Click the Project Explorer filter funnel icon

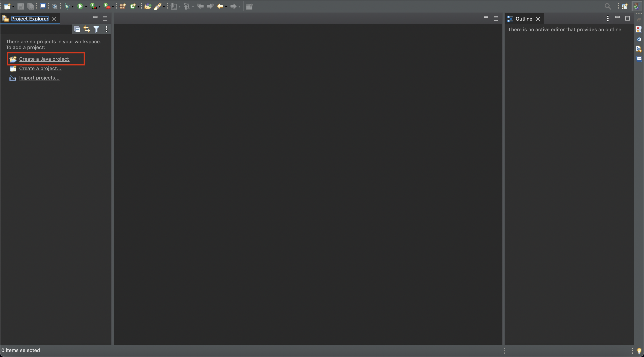[x=96, y=29]
